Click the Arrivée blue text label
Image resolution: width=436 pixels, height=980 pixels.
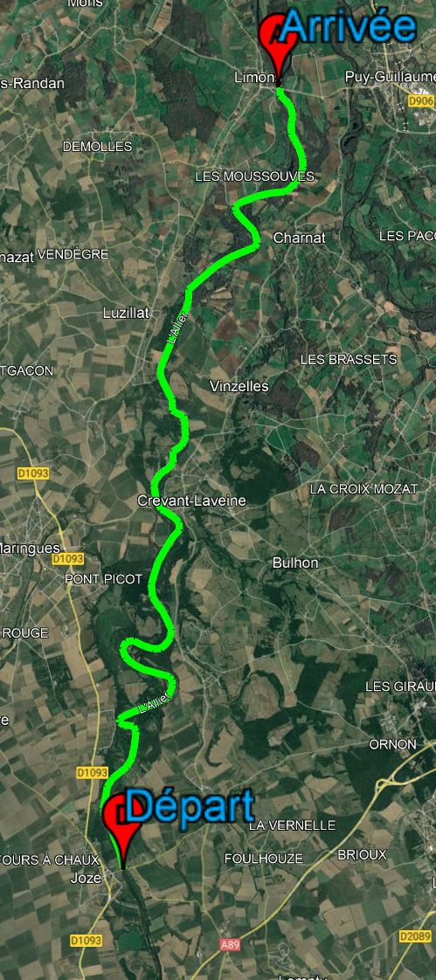tap(349, 27)
